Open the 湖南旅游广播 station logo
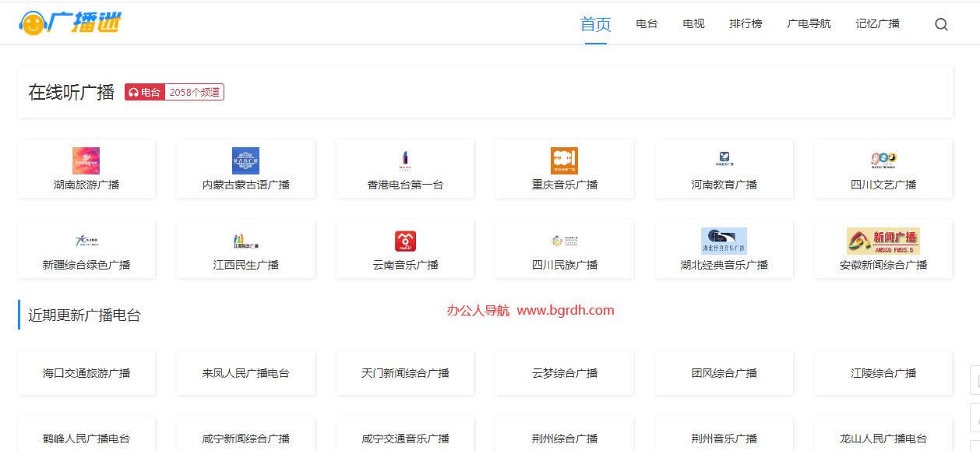This screenshot has height=451, width=980. pos(86,160)
